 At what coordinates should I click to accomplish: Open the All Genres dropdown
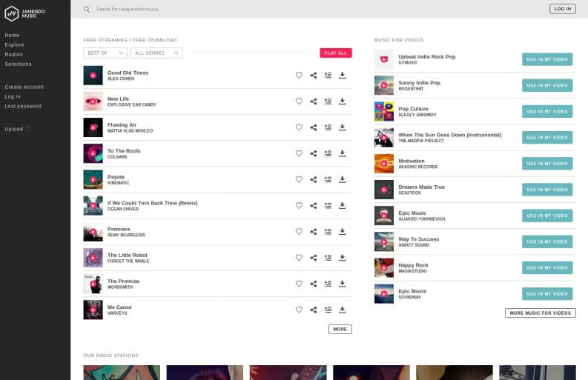[156, 53]
